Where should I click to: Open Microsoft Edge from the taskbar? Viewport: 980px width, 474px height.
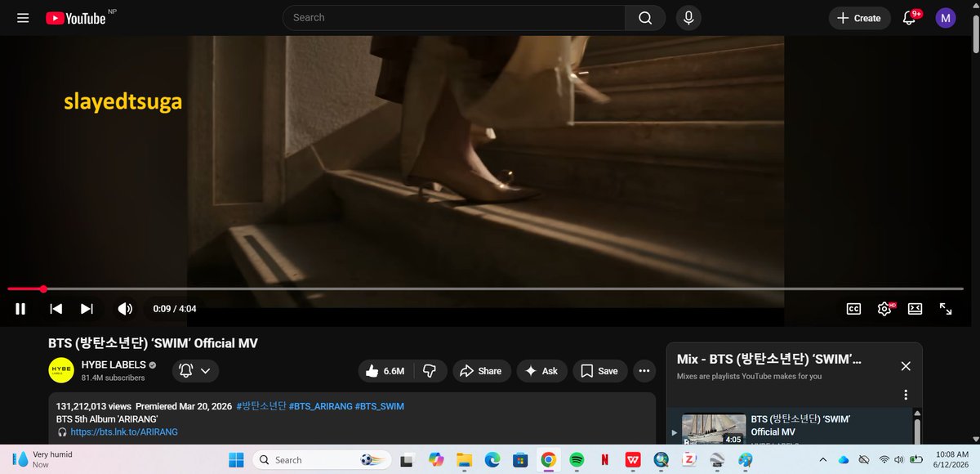492,460
